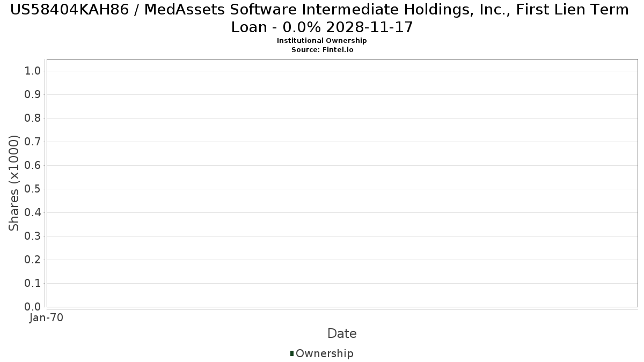Screen dimensions: 644x362
Task: Select the Jan-70 x-axis tick label
Action: [x=47, y=318]
